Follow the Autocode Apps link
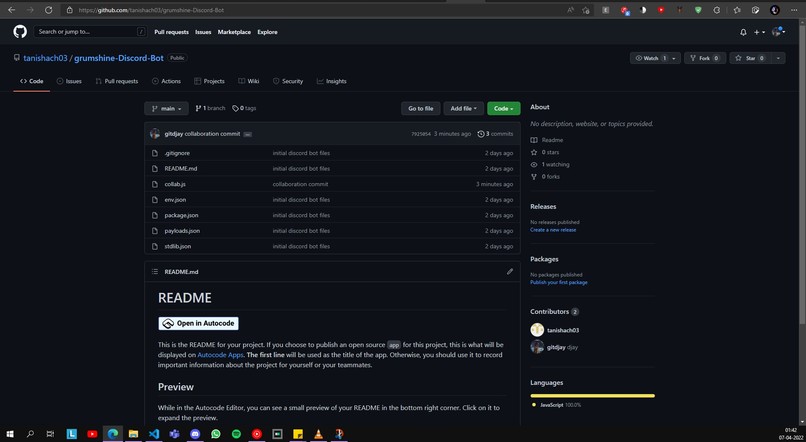 pos(221,355)
